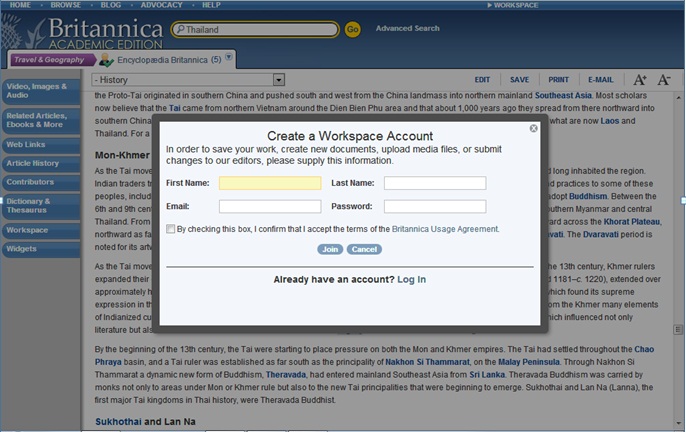Follow the Chao Phraya link

click(644, 349)
